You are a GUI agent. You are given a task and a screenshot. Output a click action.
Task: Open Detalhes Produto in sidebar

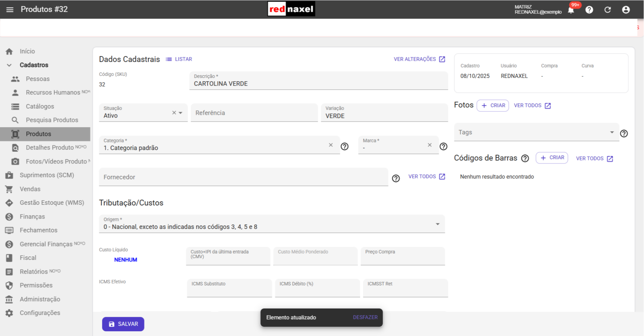point(45,148)
